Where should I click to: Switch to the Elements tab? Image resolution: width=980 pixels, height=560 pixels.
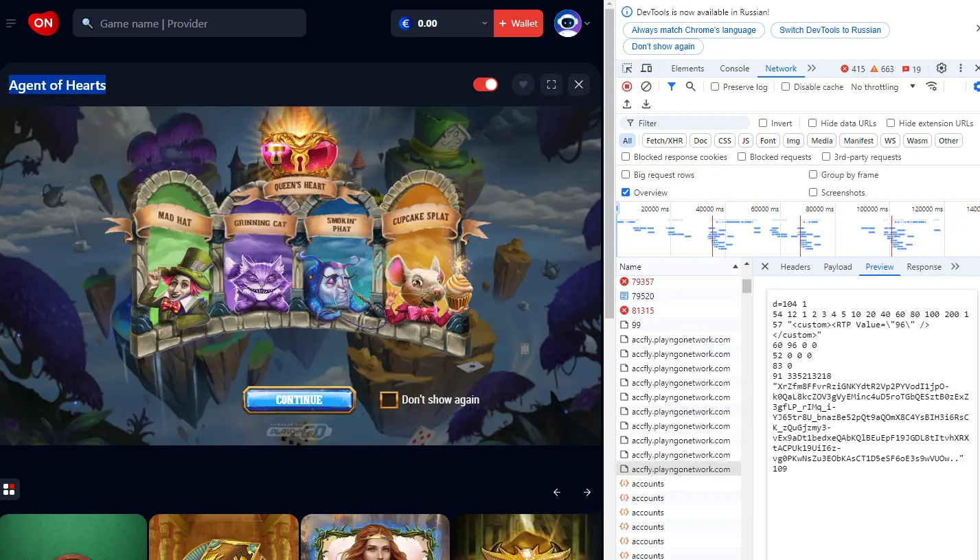687,69
